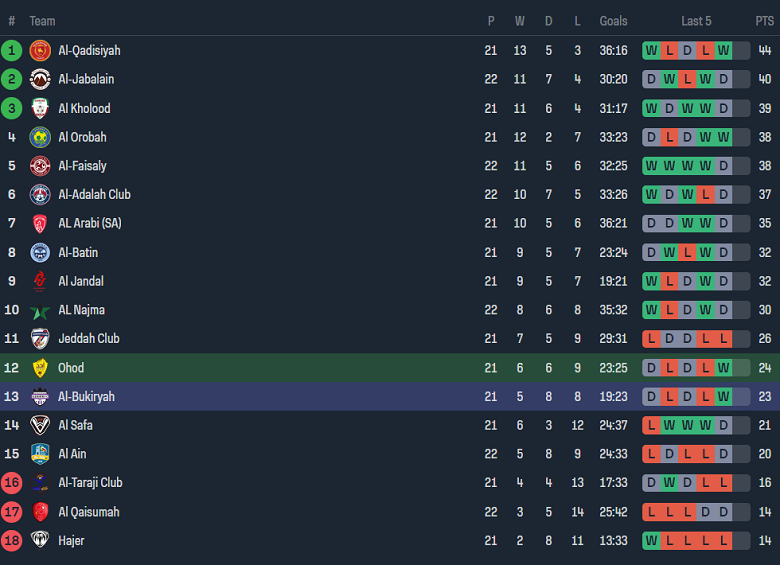Click Al-Qadisiyah's most recent win badge
Screen dimensions: 780x565
pyautogui.click(x=723, y=50)
